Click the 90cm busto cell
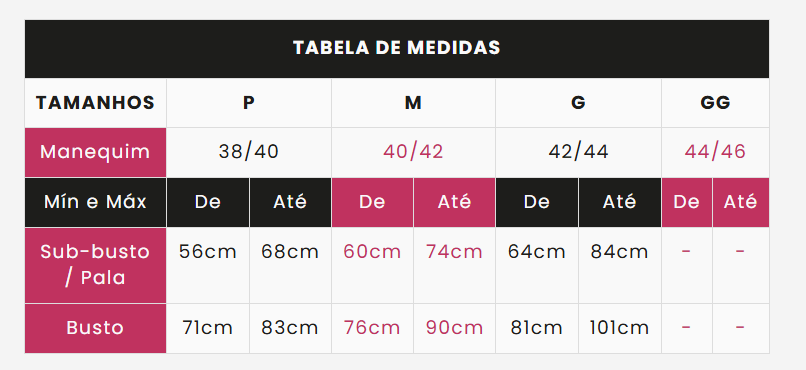The height and width of the screenshot is (370, 806). pyautogui.click(x=454, y=328)
